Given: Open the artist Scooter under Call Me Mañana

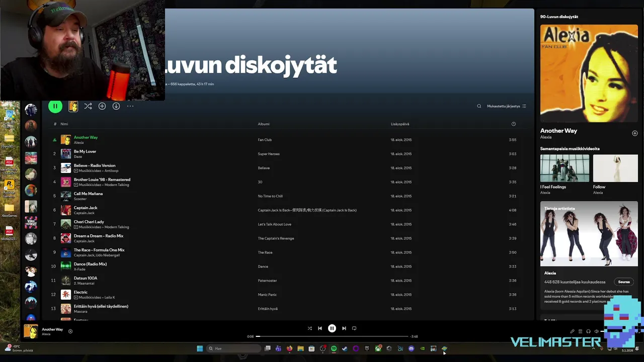Looking at the screenshot, I should click(x=80, y=199).
